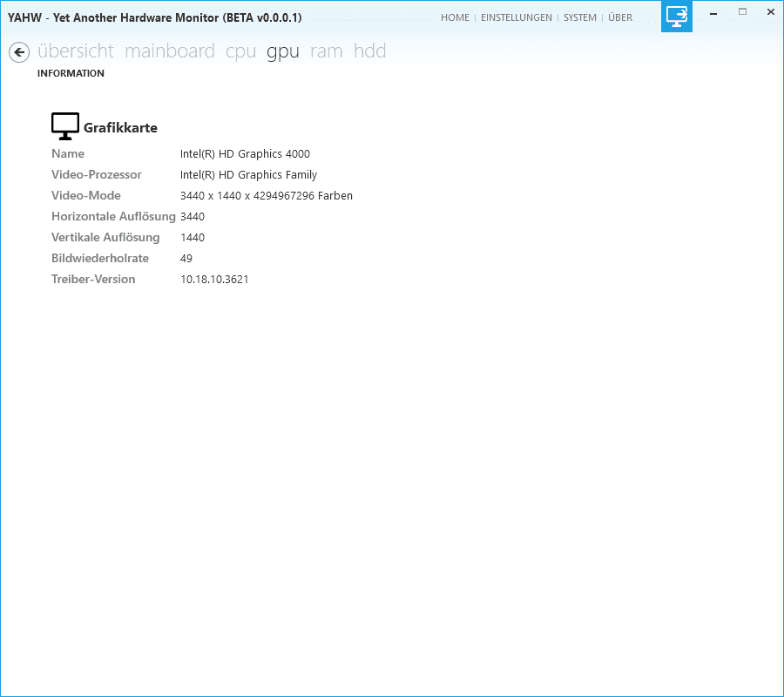The width and height of the screenshot is (784, 697).
Task: Click value Intel(R) HD Graphics 4000
Action: pos(245,154)
